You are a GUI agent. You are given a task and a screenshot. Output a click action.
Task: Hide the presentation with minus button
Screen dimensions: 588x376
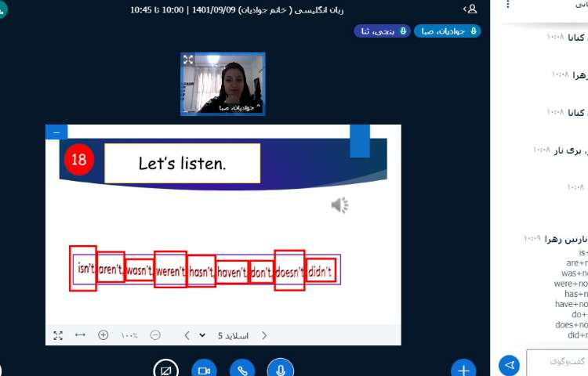56,132
